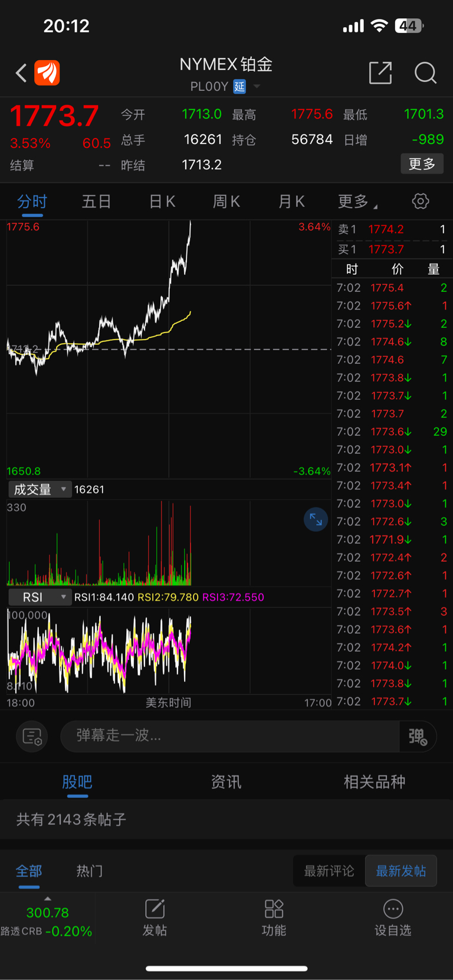Tap the 总手 16261 value
Viewport: 453px width, 980px height.
[203, 140]
